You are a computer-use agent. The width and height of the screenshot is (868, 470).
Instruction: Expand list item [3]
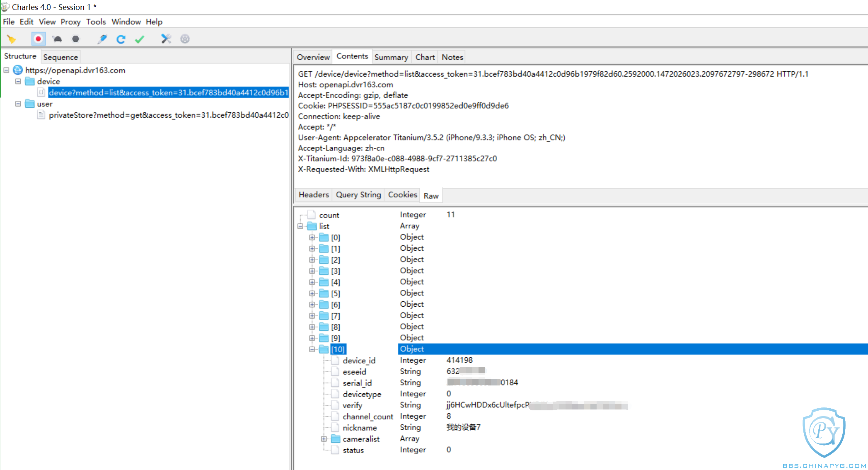(312, 271)
